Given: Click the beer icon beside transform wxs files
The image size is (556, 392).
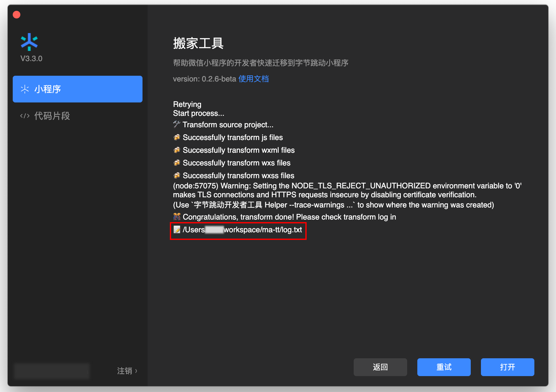Looking at the screenshot, I should tap(177, 163).
